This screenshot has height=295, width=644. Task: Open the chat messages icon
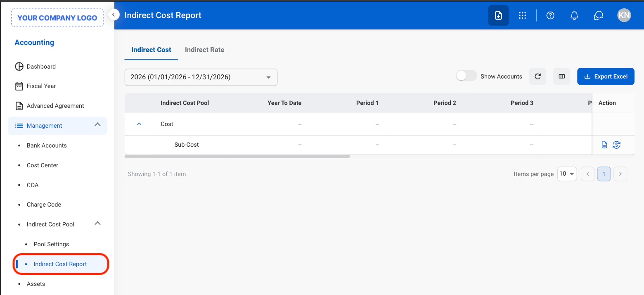tap(599, 16)
